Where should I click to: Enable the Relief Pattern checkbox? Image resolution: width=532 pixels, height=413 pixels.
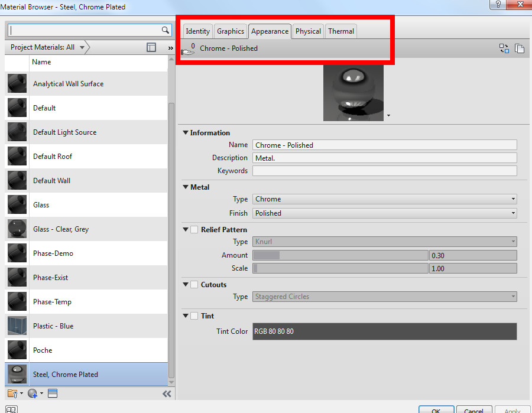[194, 230]
